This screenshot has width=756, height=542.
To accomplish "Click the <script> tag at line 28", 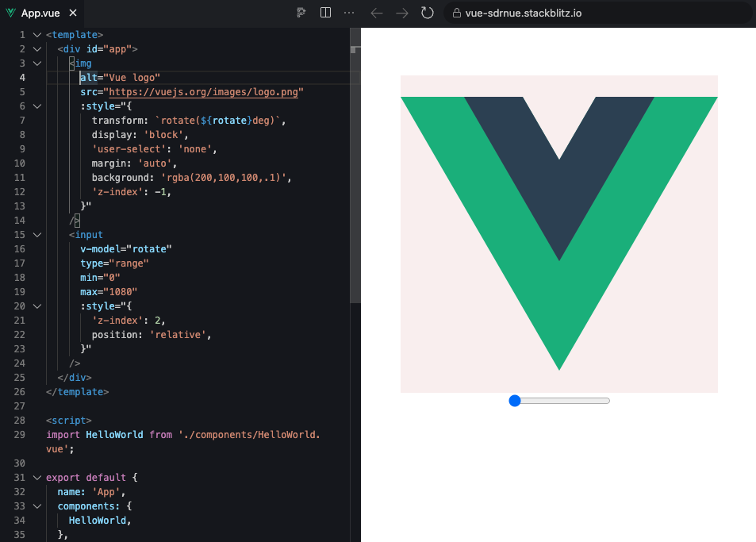I will coord(68,421).
